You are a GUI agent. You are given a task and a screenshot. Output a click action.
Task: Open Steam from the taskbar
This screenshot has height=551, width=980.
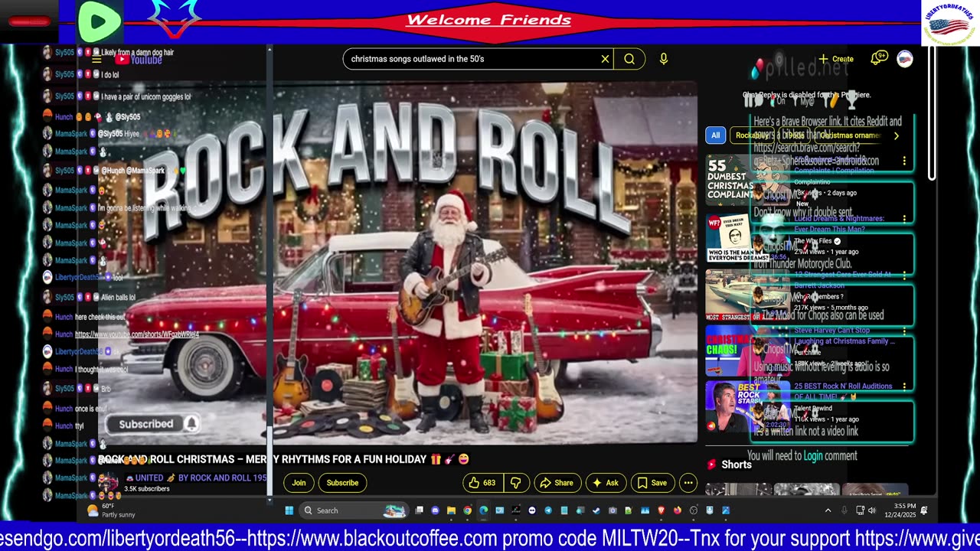596,510
